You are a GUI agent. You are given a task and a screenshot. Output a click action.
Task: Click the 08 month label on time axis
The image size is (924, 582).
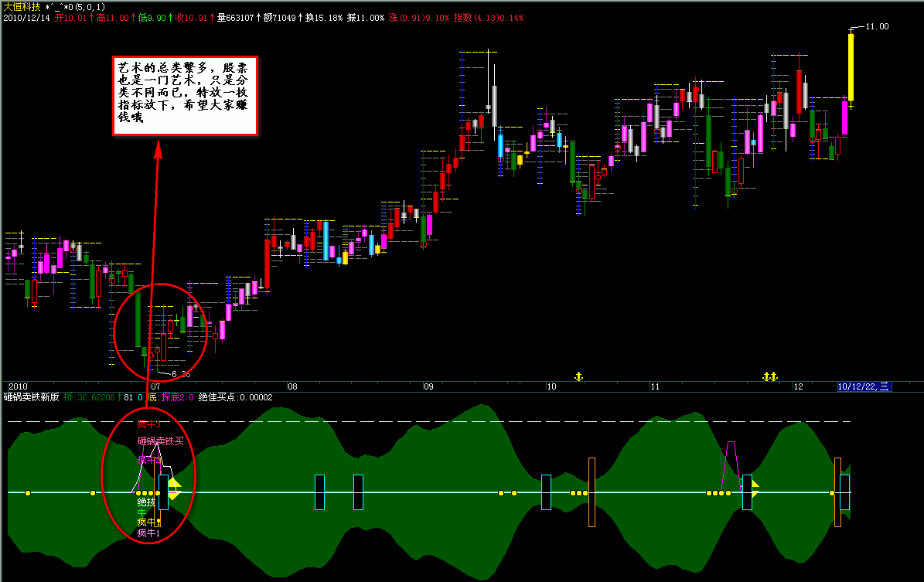[x=292, y=386]
